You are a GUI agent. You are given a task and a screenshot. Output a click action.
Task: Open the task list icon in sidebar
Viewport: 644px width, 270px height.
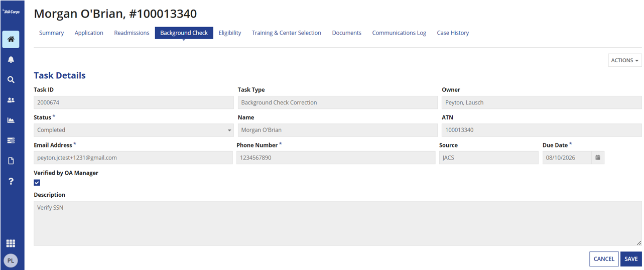pos(11,141)
